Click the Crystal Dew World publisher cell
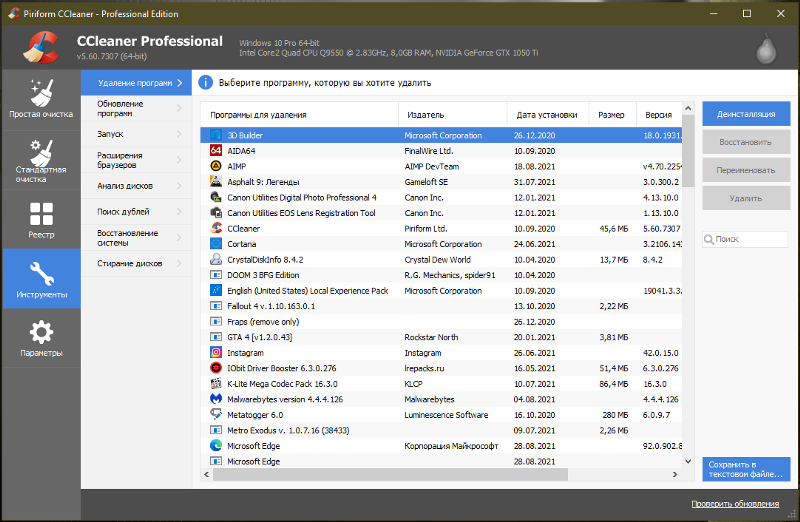800x522 pixels. point(437,259)
